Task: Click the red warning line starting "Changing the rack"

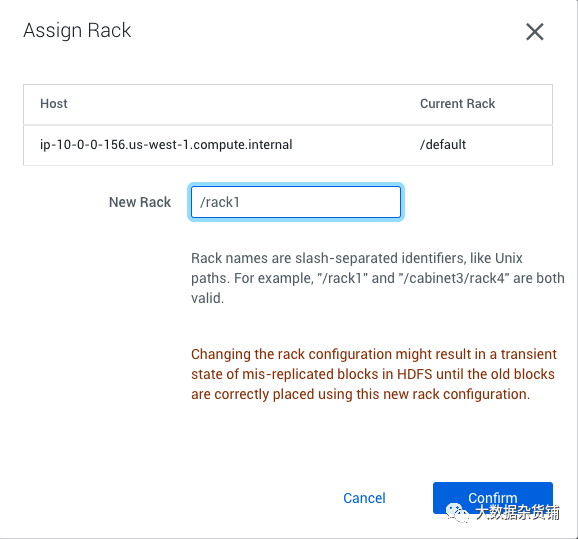Action: (x=374, y=354)
